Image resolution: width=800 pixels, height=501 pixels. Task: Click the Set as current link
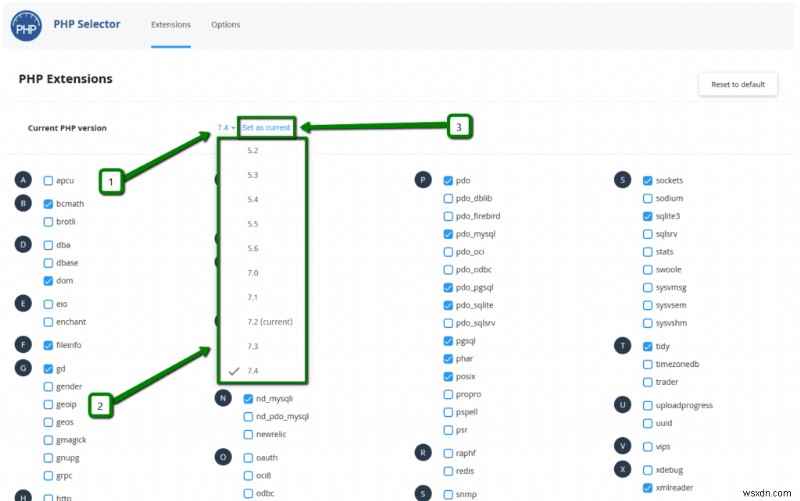tap(266, 128)
